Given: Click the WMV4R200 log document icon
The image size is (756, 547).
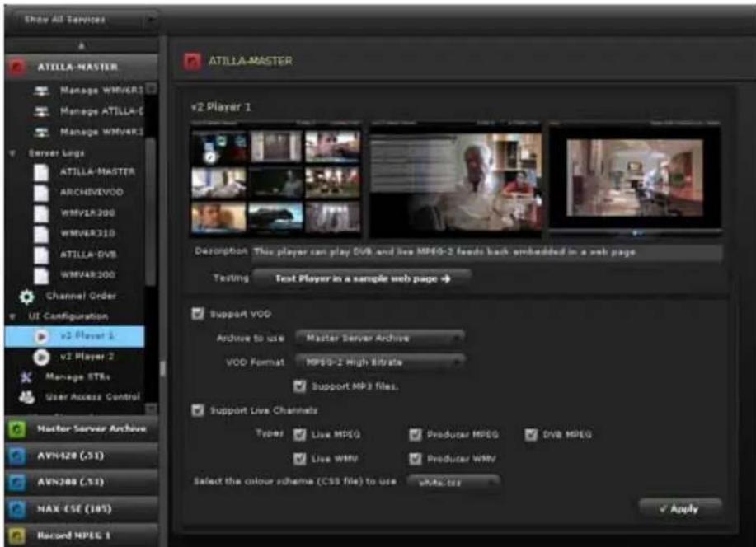Looking at the screenshot, I should coord(41,276).
